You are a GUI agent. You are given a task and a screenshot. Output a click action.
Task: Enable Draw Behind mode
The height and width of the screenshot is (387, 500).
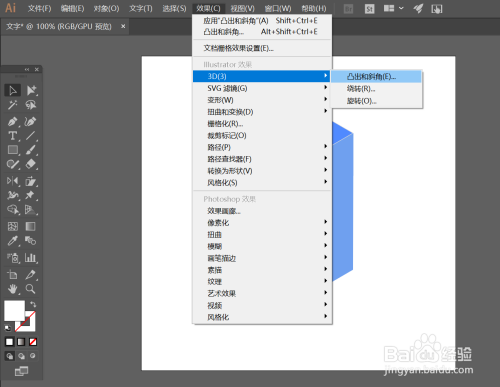(x=21, y=356)
